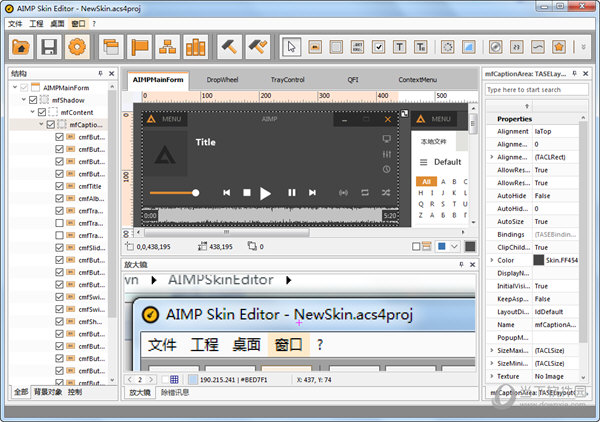Pin the structure panel with pushpin icon
This screenshot has width=600, height=422.
coord(100,73)
